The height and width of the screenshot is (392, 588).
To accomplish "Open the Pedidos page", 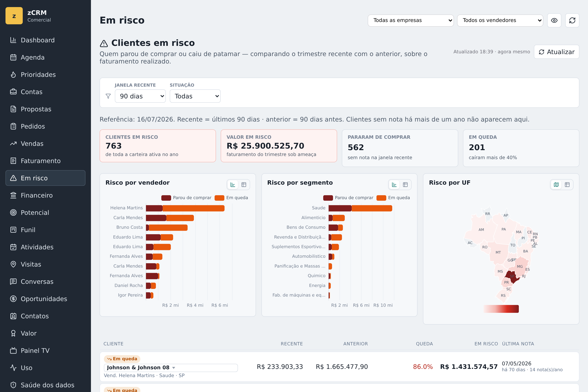I will click(x=45, y=126).
